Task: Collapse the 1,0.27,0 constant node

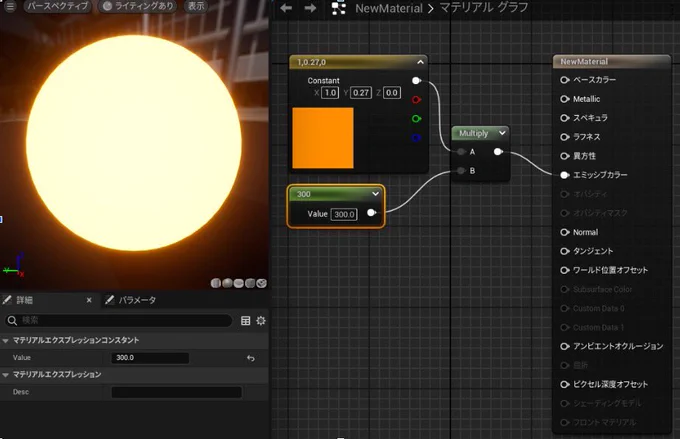Action: tap(420, 62)
